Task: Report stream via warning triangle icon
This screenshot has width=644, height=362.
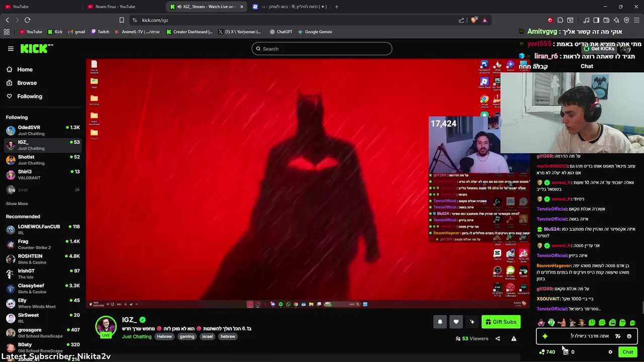Action: 514,338
